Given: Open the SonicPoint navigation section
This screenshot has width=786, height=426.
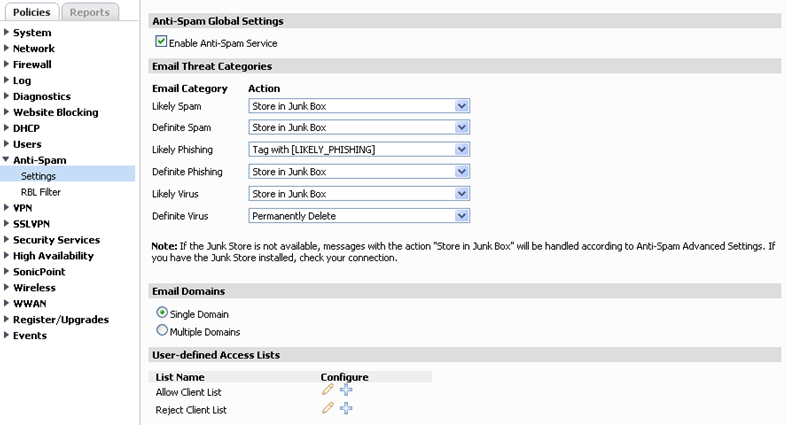Looking at the screenshot, I should click(x=39, y=272).
